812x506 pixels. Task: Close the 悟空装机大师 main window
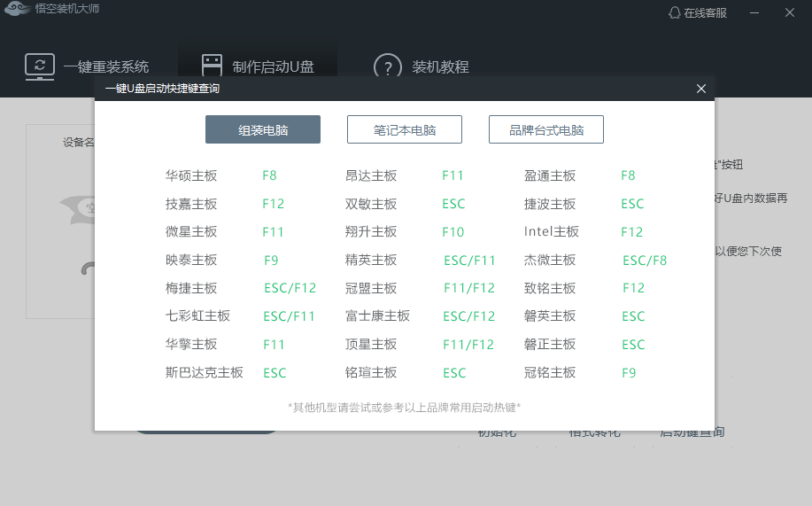(790, 12)
